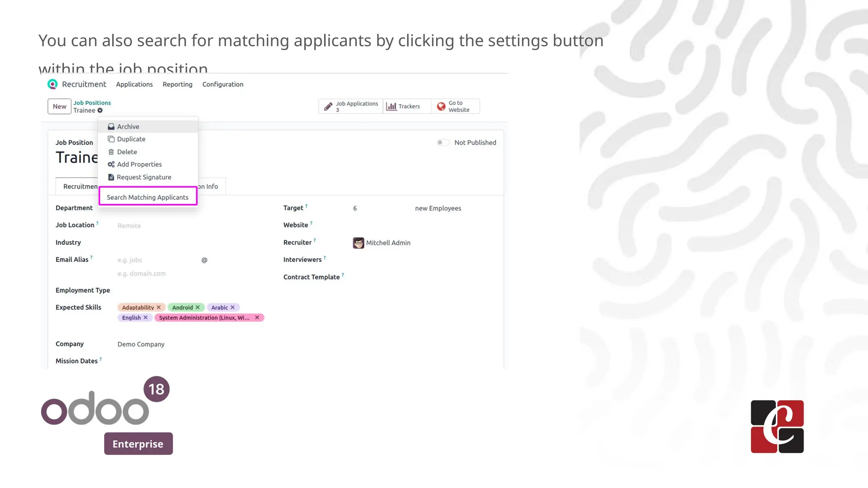Remove the Arabic skill tag

click(232, 308)
